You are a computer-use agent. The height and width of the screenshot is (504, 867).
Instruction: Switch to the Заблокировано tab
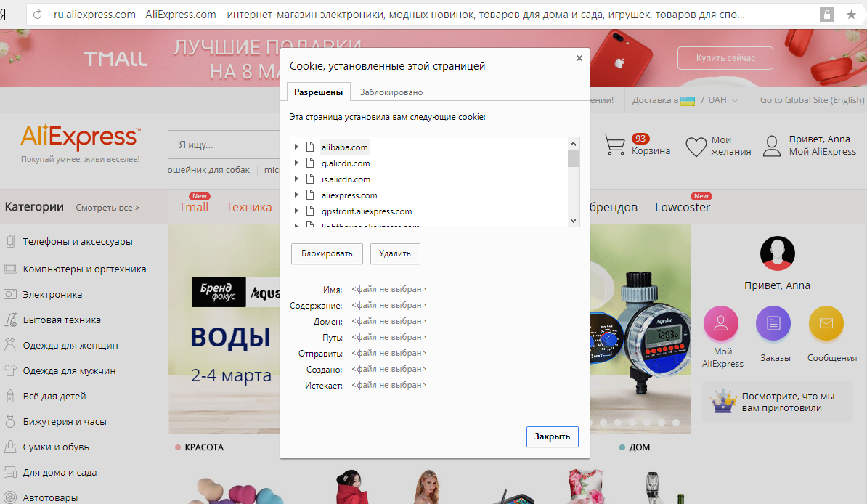[x=391, y=92]
